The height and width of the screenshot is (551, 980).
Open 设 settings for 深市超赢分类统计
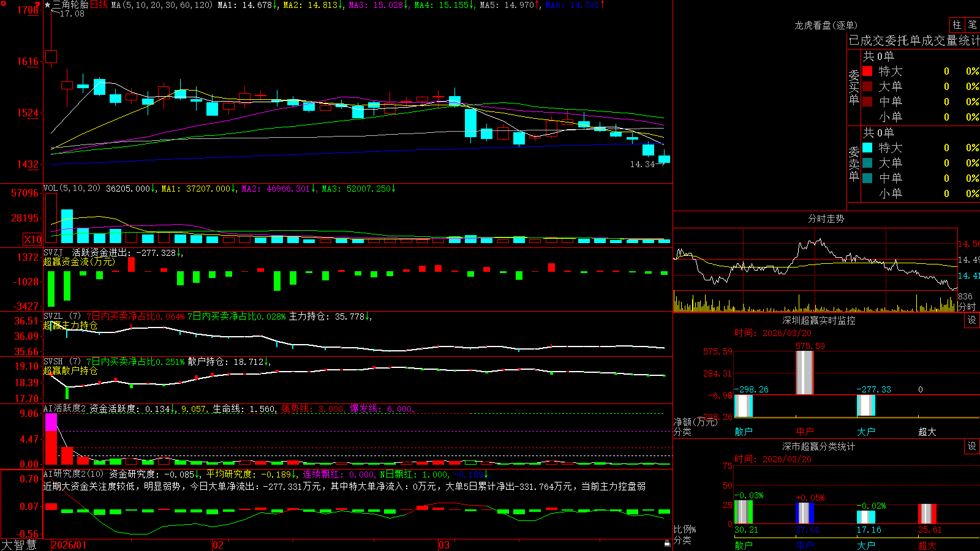[972, 446]
